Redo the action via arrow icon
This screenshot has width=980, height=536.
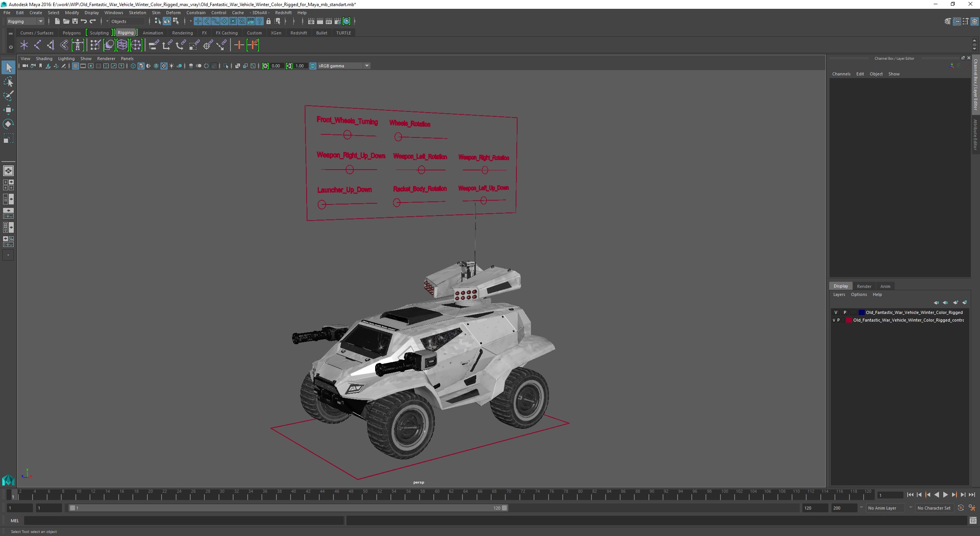(93, 21)
